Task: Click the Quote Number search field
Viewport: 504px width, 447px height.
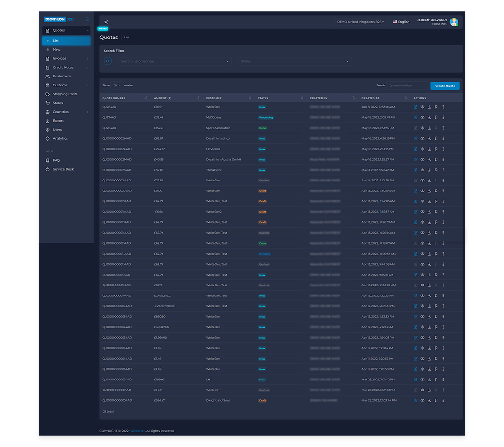Action: [x=407, y=86]
